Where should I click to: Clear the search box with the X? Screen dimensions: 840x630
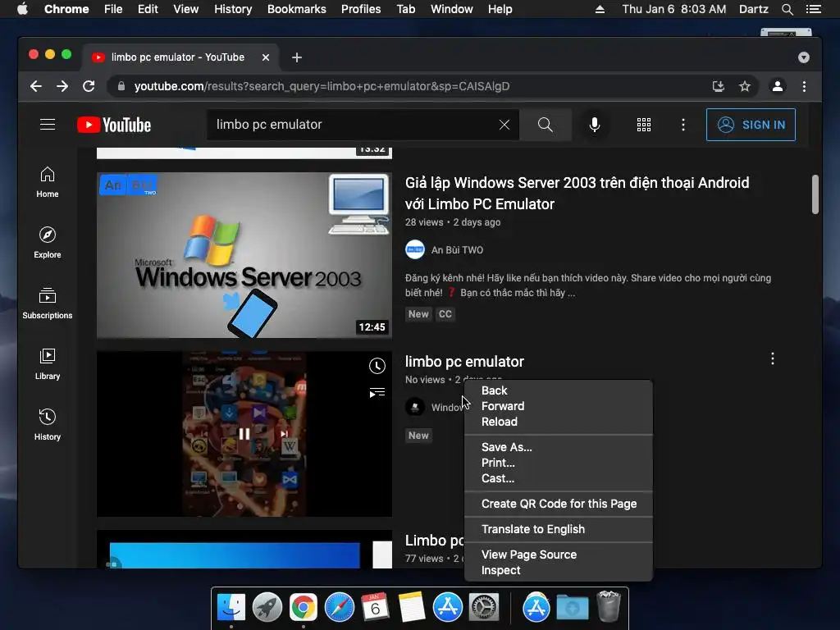point(504,125)
